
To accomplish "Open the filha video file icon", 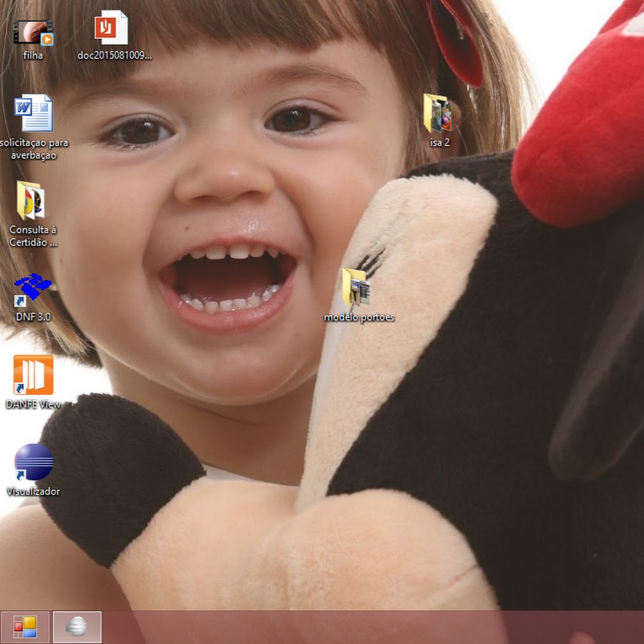I will (33, 32).
